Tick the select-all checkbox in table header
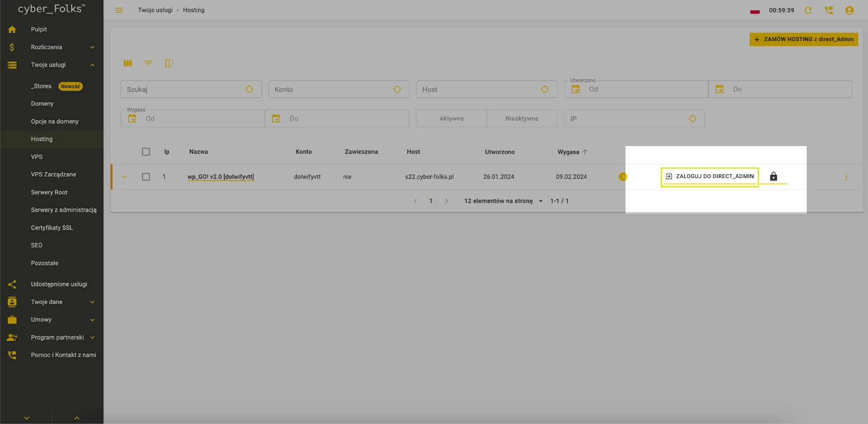Viewport: 868px width, 424px height. tap(146, 152)
